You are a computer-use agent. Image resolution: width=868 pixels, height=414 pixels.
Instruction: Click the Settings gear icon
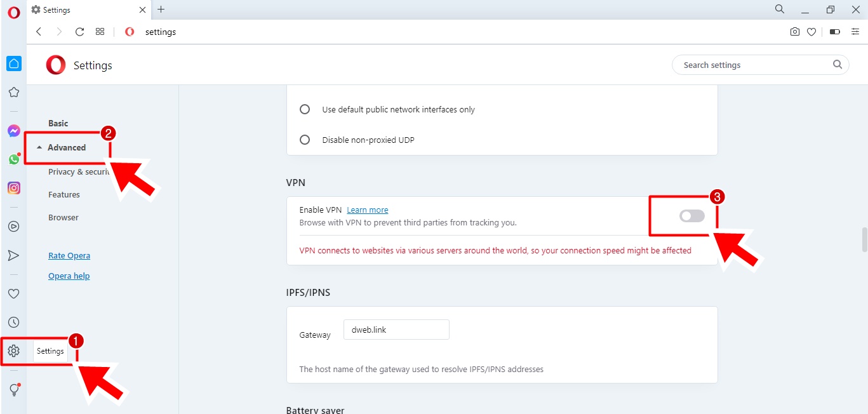pos(13,351)
